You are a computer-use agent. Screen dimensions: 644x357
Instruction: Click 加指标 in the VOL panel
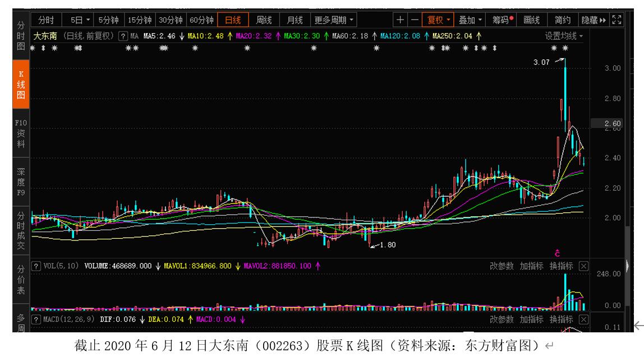[x=531, y=266]
